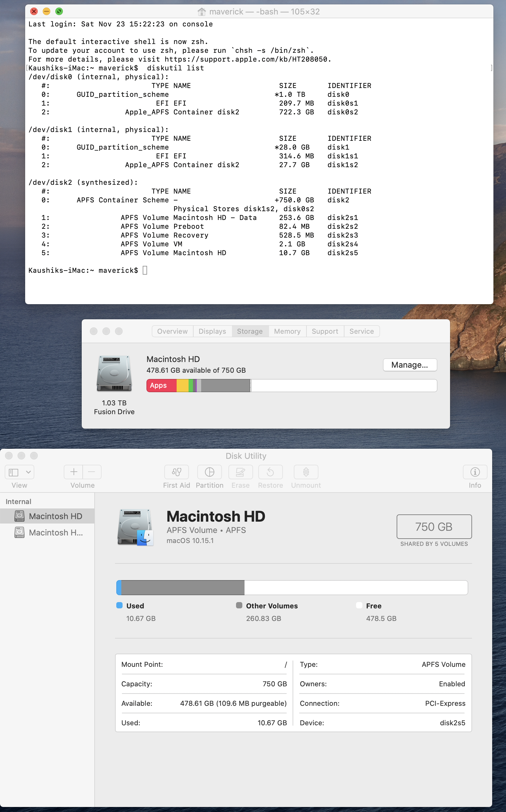Click the 'Physical Stores disk1s2, disk0s2' line
506x812 pixels.
coord(244,209)
